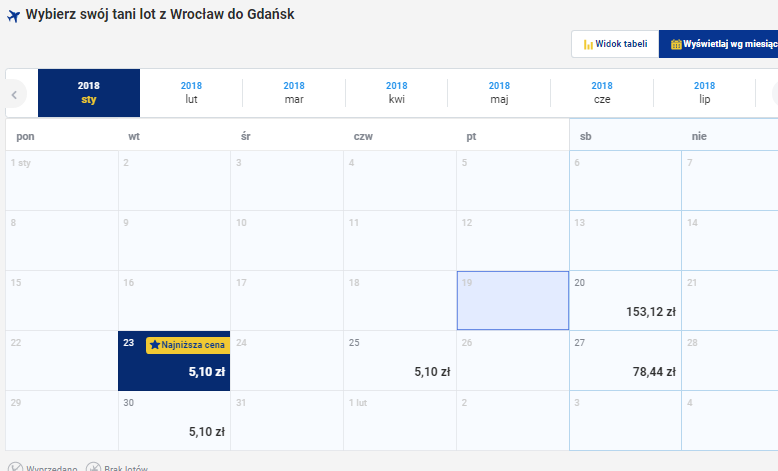Choose the 2018 maj month tab
The width and height of the screenshot is (778, 471).
click(499, 93)
